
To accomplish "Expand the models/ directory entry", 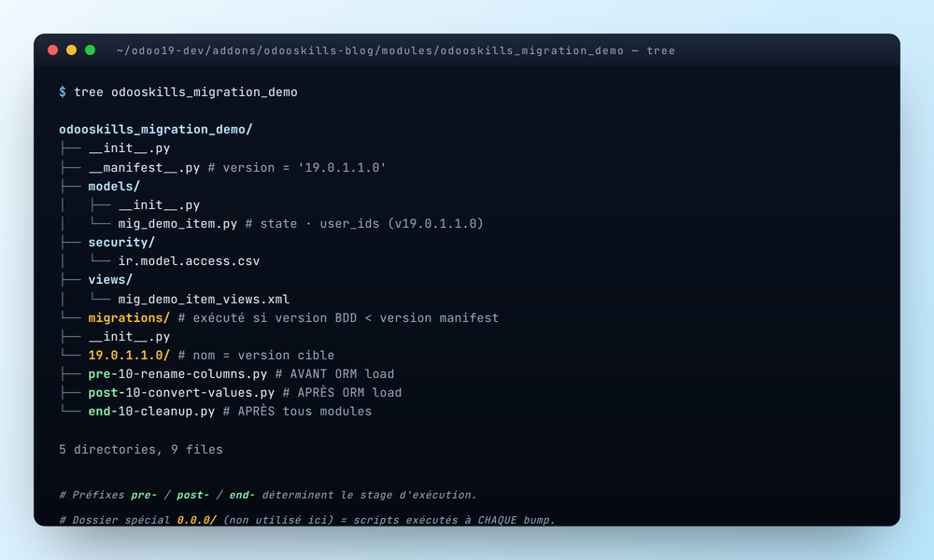I will [113, 186].
